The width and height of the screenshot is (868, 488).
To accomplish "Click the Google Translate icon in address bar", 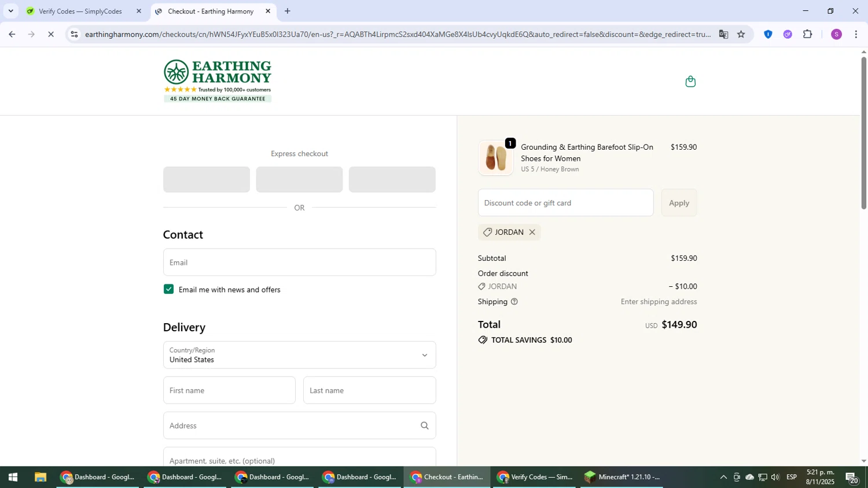I will (723, 34).
